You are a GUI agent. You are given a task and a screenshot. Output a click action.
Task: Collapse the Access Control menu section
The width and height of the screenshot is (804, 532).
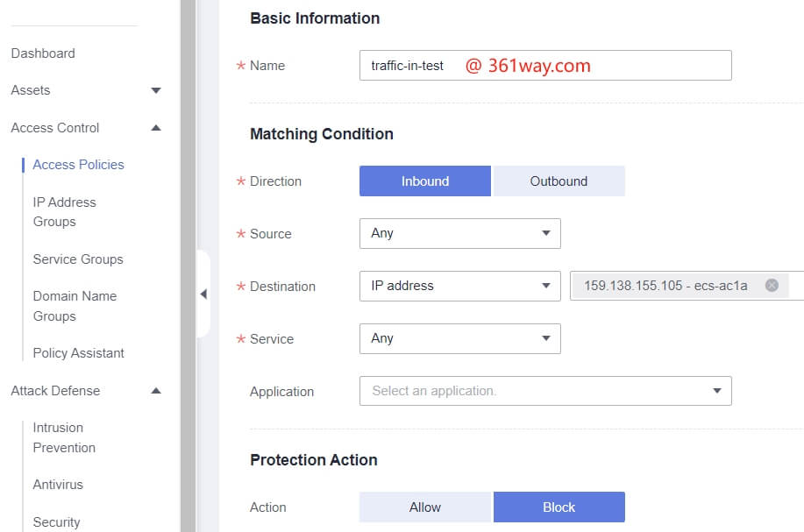[x=156, y=128]
